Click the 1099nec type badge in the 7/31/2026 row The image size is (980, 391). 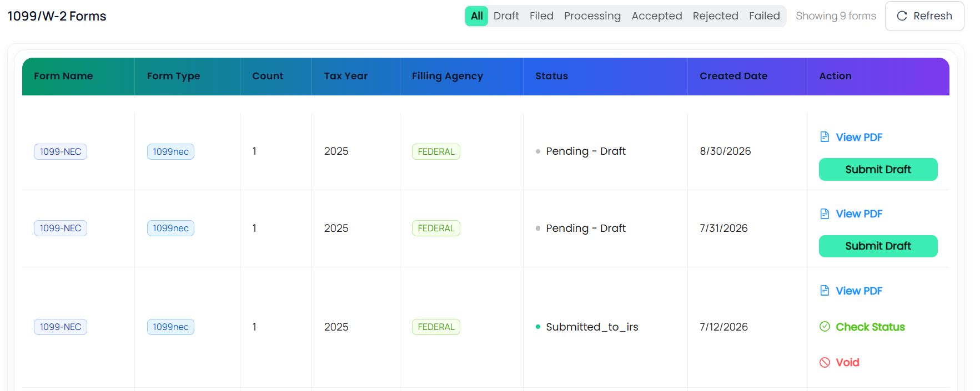[x=170, y=228]
